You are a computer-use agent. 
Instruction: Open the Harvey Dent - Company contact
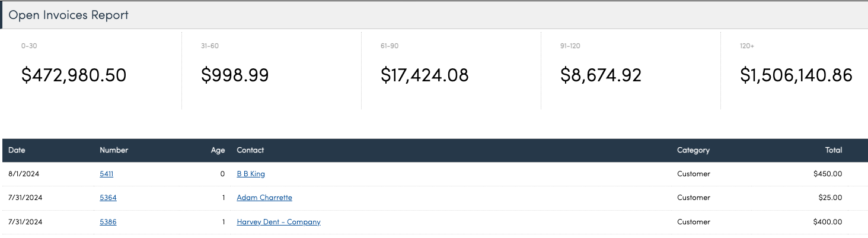coord(279,222)
